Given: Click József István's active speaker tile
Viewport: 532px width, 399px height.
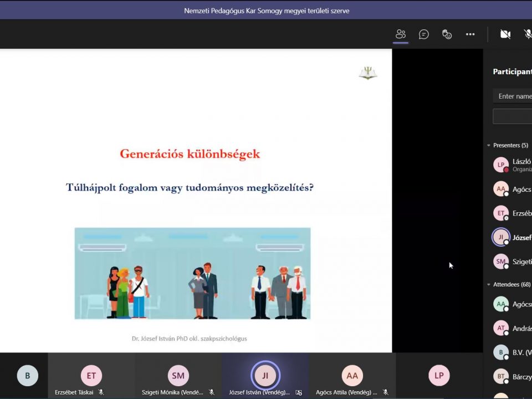Looking at the screenshot, I should pyautogui.click(x=265, y=376).
